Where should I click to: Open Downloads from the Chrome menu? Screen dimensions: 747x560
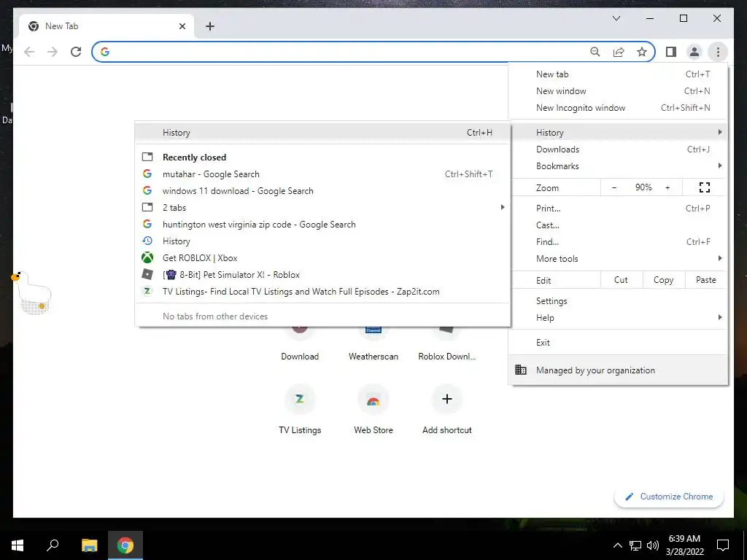(618, 149)
